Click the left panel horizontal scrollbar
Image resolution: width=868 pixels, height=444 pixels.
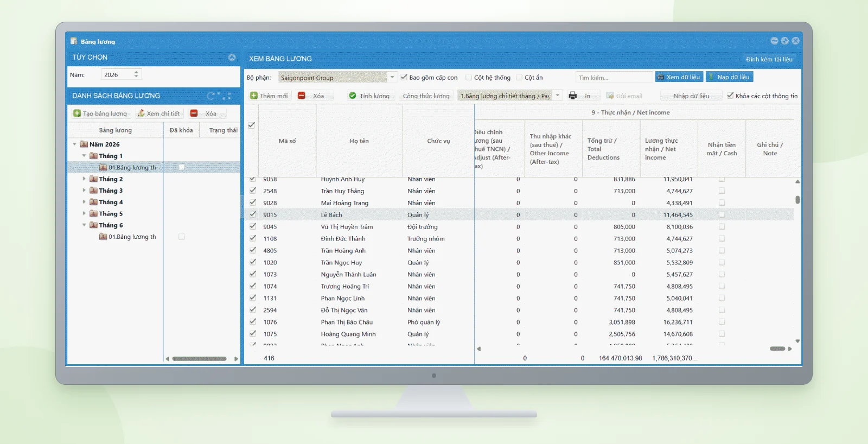[x=200, y=359]
